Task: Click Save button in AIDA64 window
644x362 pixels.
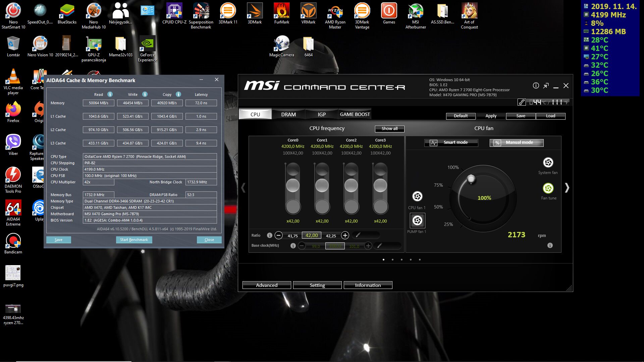Action: click(x=58, y=240)
